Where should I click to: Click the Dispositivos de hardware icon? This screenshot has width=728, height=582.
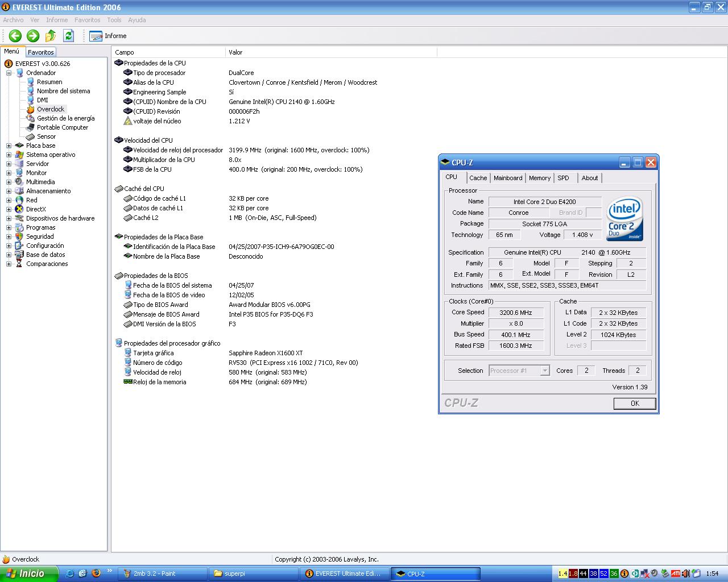click(x=19, y=218)
